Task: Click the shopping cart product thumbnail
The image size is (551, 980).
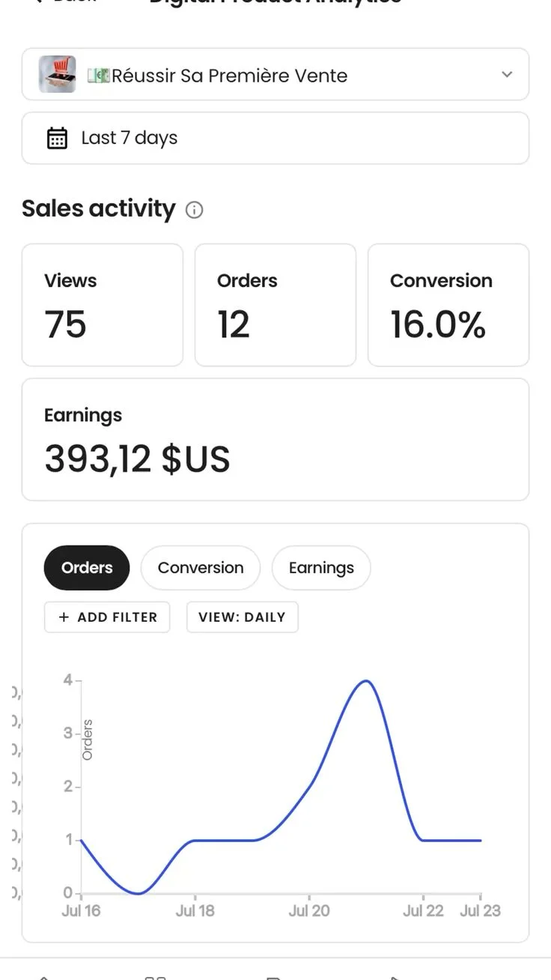Action: pyautogui.click(x=58, y=74)
